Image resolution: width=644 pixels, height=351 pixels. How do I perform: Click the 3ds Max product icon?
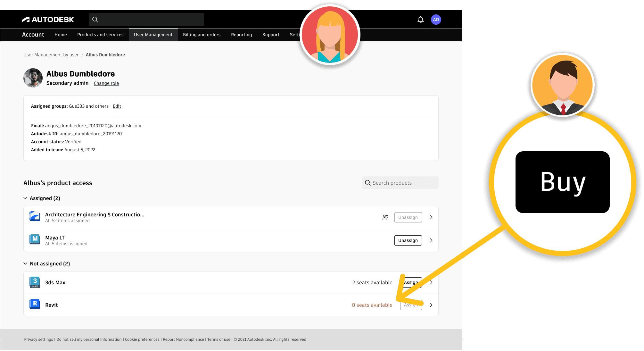35,282
